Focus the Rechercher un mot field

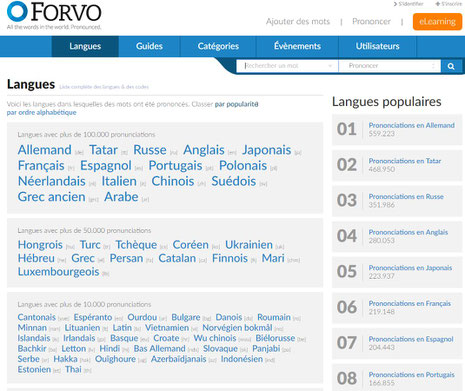[x=285, y=66]
